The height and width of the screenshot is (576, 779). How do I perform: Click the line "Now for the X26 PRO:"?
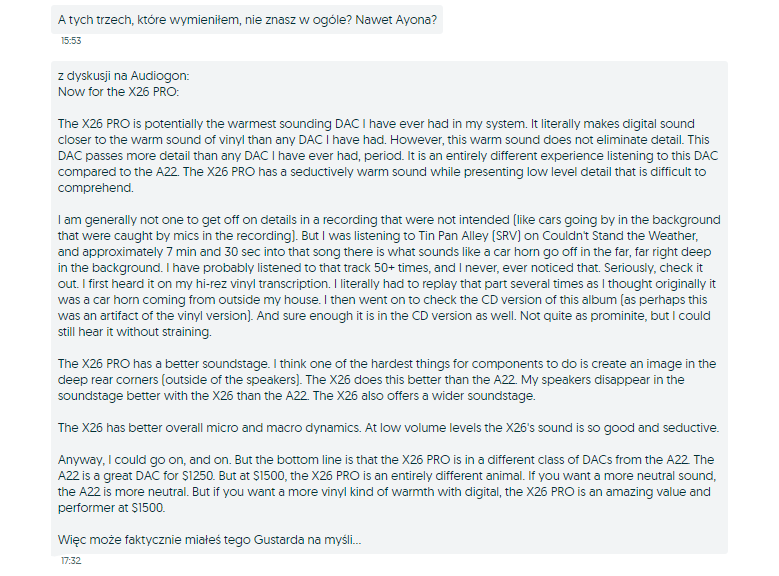click(118, 92)
